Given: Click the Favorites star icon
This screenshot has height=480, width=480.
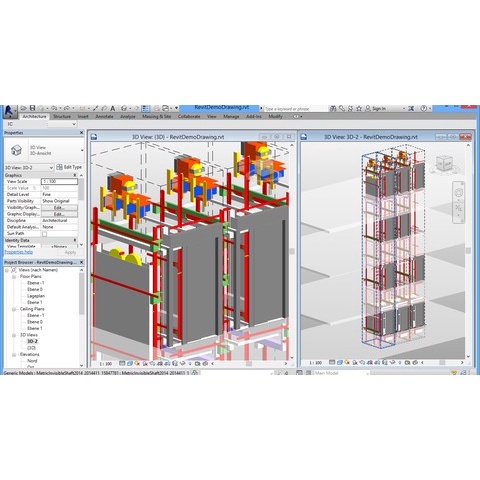Looking at the screenshot, I should (x=359, y=108).
